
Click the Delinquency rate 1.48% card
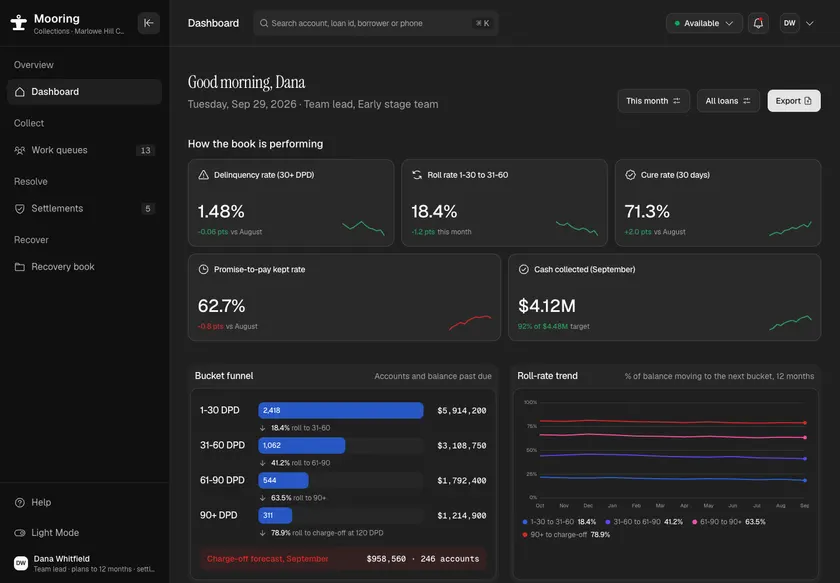coord(291,203)
